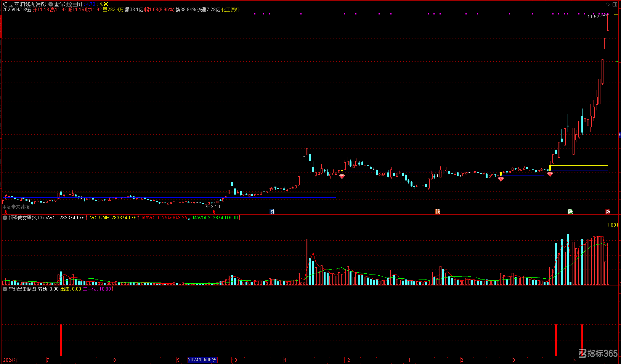Viewport: 621px width, 364px height.
Task: Click the 收11.92 closing price value
Action: point(93,10)
